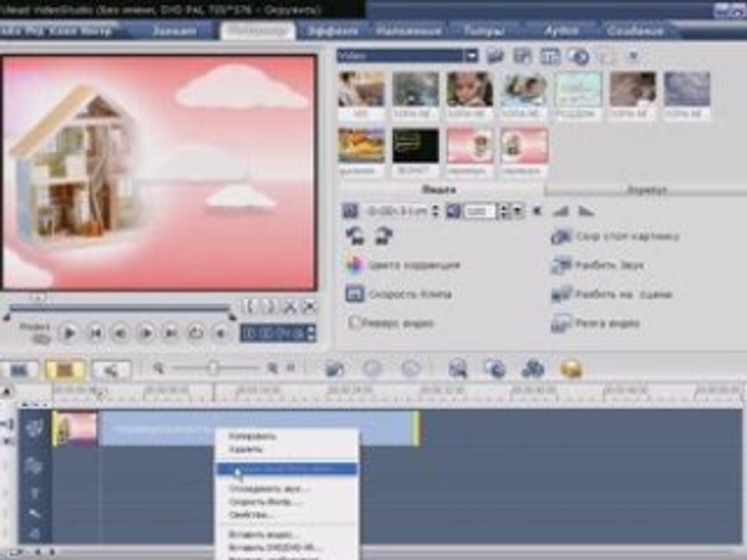Mute the clip audio

537,211
